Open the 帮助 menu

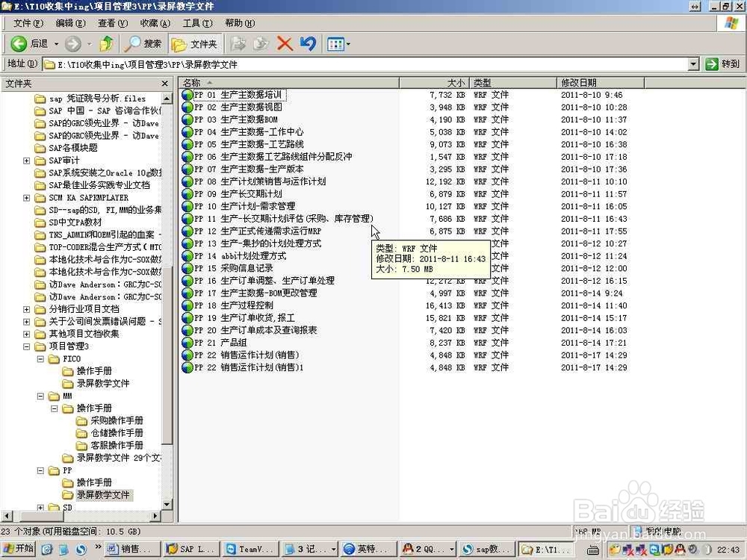click(x=240, y=23)
